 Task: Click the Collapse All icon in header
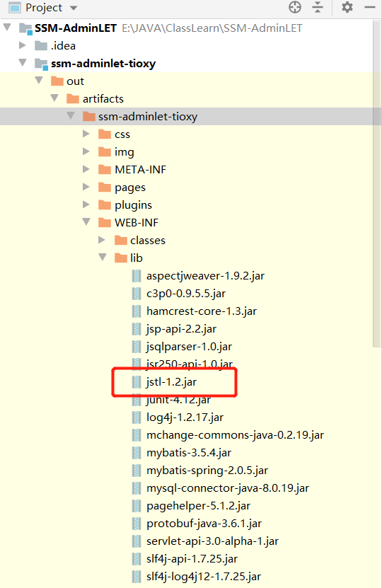click(318, 7)
